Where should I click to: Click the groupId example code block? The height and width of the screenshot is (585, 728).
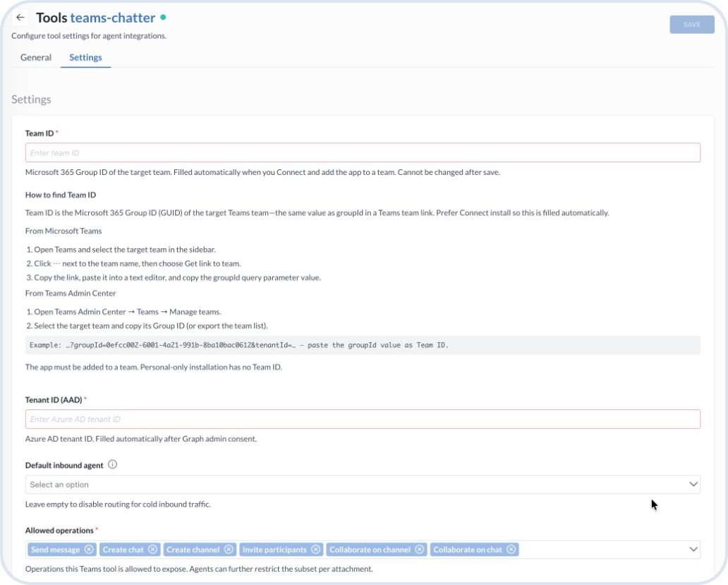[363, 345]
